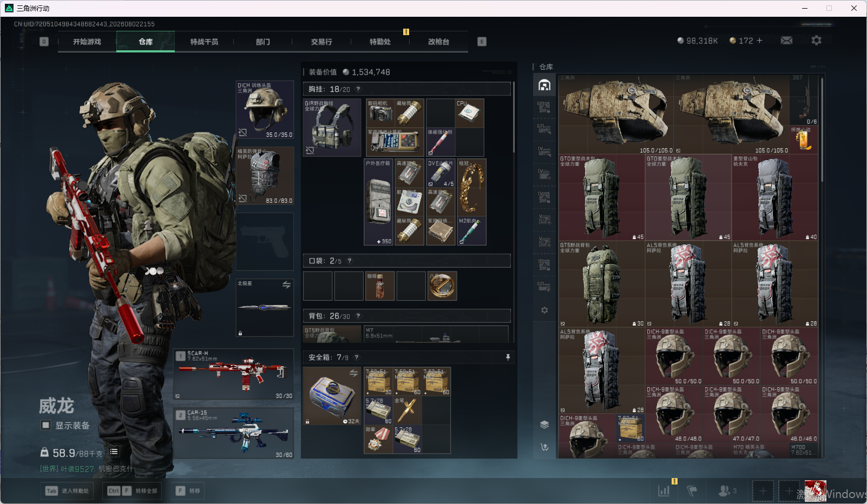
Task: Select the 北极星 knife slot
Action: 265,308
